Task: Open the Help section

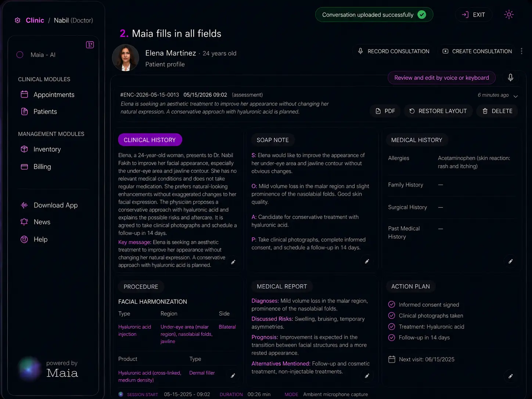Action: [40, 239]
